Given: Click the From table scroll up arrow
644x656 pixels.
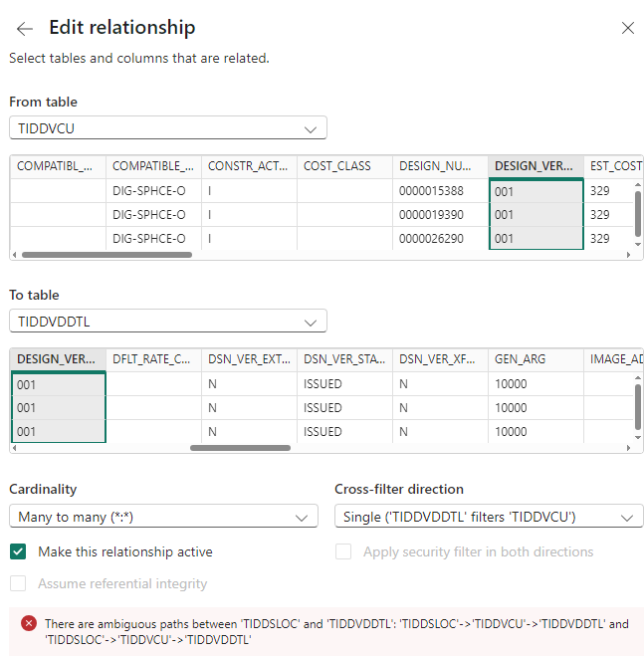Looking at the screenshot, I should click(x=638, y=184).
